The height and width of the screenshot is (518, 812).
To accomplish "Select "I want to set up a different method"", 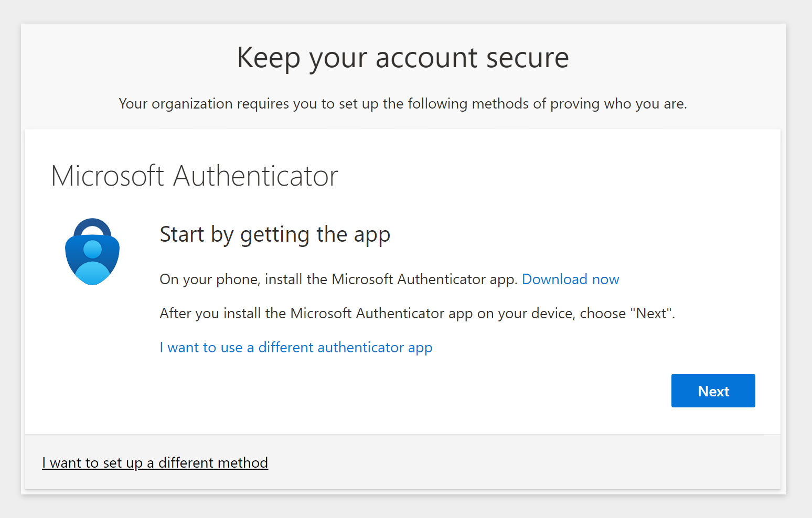I will click(x=155, y=462).
